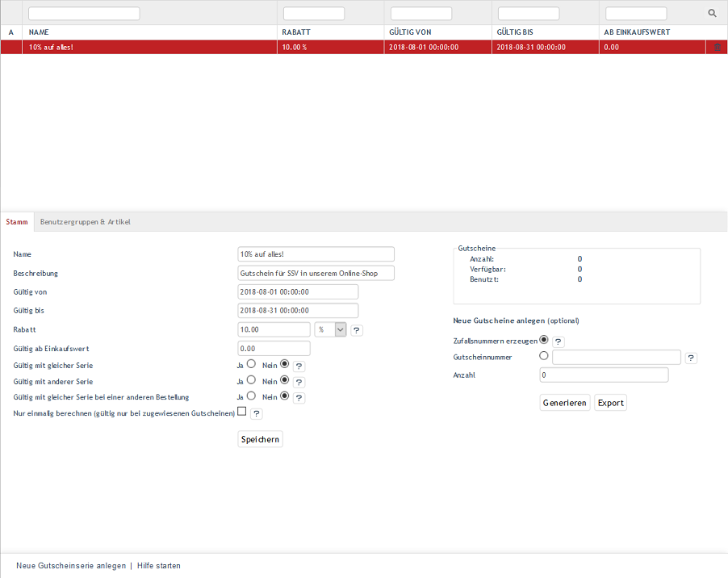Show help for 'Nur einmalig berechnen' option
728x578 pixels.
(x=256, y=414)
